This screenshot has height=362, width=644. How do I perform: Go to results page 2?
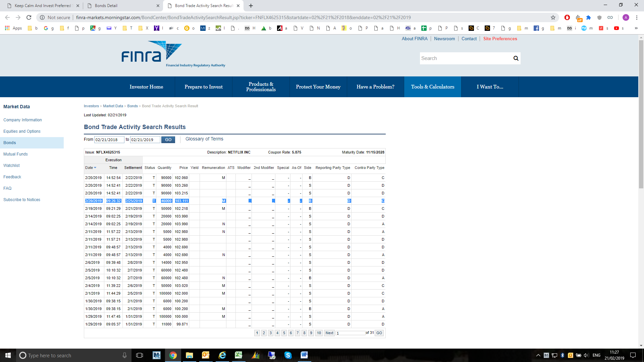tap(264, 333)
